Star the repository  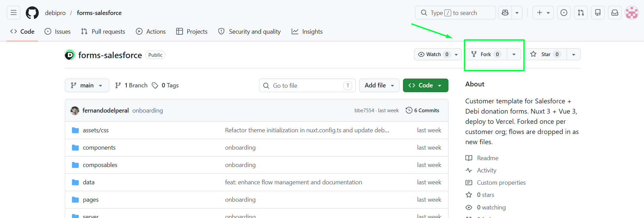(546, 54)
